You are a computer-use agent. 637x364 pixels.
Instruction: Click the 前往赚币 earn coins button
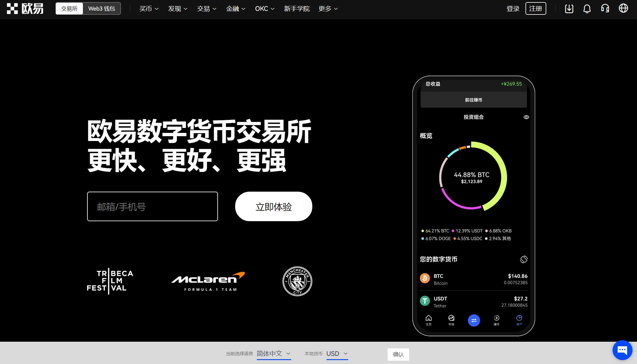(x=473, y=99)
